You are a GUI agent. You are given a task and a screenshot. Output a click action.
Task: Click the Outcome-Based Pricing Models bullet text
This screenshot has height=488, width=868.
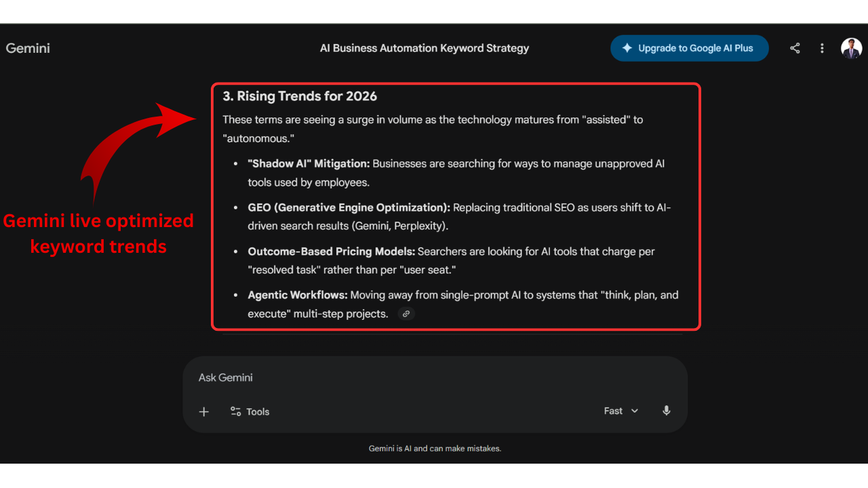[451, 260]
